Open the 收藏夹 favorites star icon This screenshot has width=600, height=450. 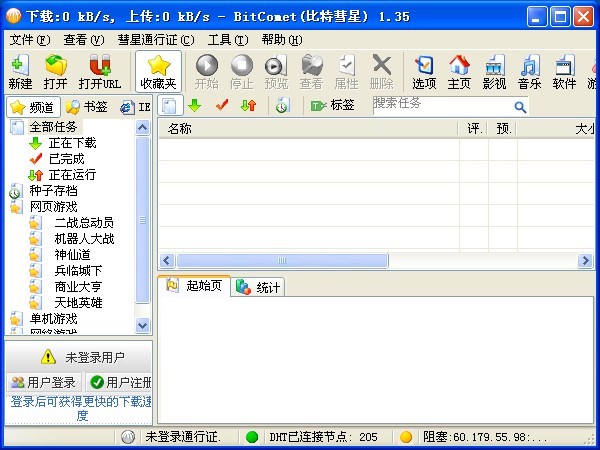pyautogui.click(x=158, y=71)
